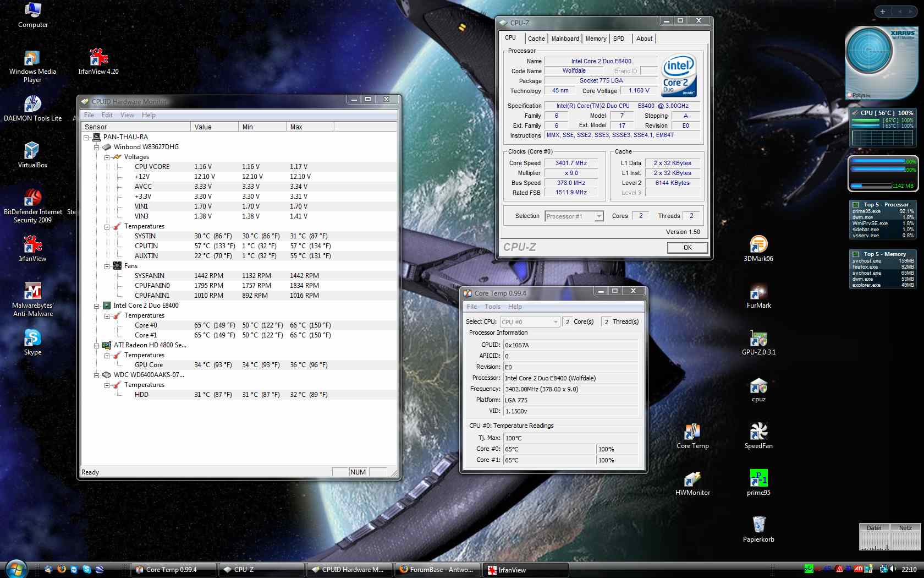The width and height of the screenshot is (924, 578).
Task: Click the clock showing 22:10
Action: tap(909, 570)
